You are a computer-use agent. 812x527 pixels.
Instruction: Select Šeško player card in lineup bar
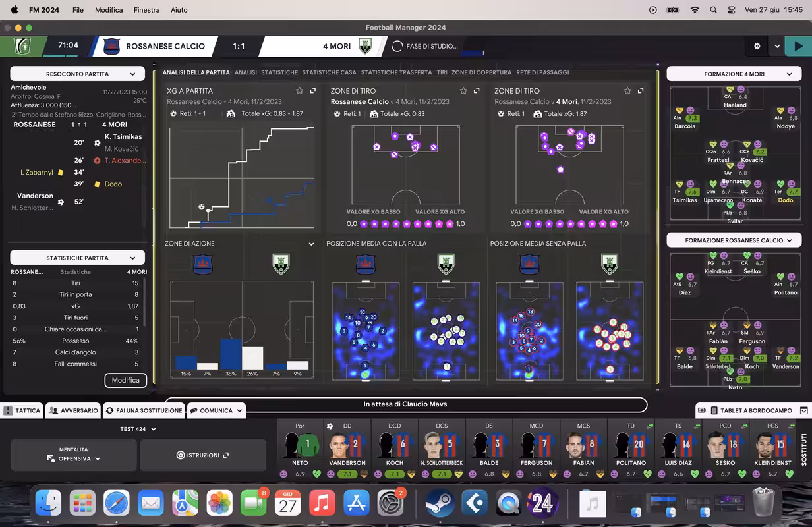725,451
